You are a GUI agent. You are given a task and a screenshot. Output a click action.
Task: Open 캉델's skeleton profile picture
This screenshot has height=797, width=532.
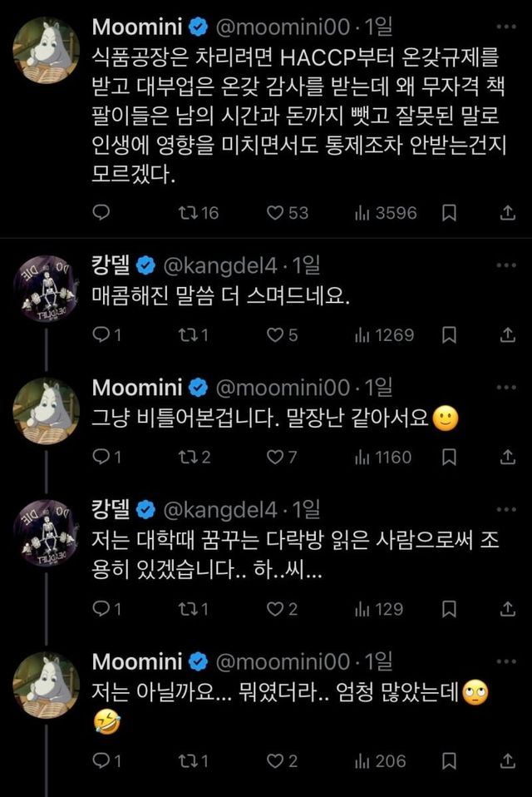point(48,287)
